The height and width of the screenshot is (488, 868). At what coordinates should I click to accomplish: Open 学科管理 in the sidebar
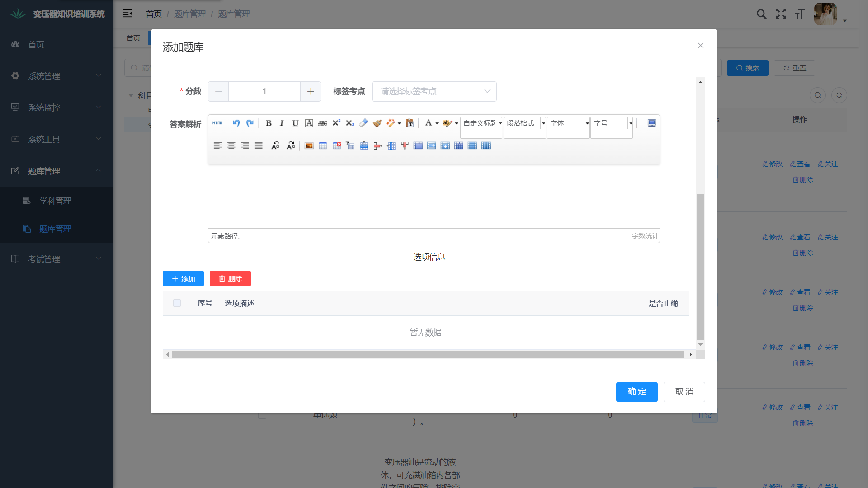[55, 201]
